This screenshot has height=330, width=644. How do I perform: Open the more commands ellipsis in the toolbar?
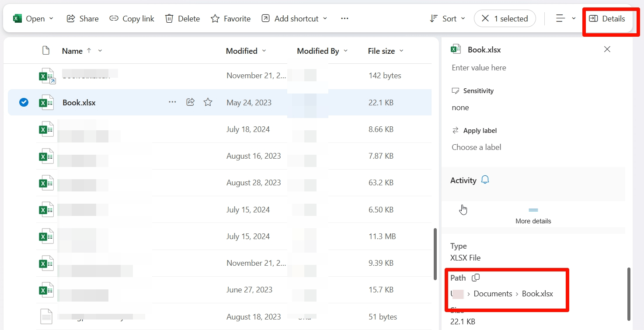345,18
